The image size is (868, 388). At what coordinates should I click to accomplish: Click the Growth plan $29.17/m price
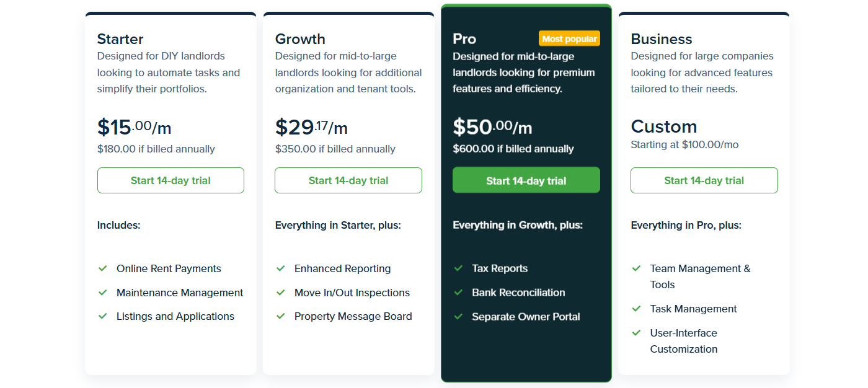coord(311,127)
